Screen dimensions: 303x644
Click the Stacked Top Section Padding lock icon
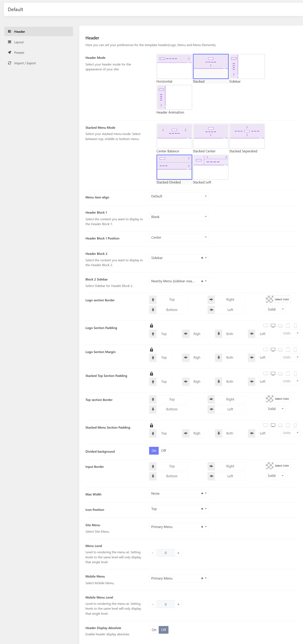pyautogui.click(x=151, y=373)
